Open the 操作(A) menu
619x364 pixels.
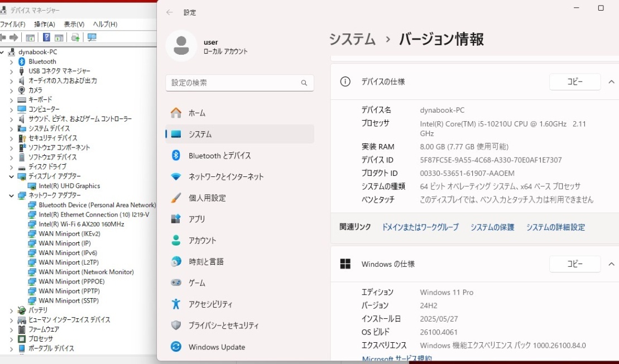coord(45,25)
